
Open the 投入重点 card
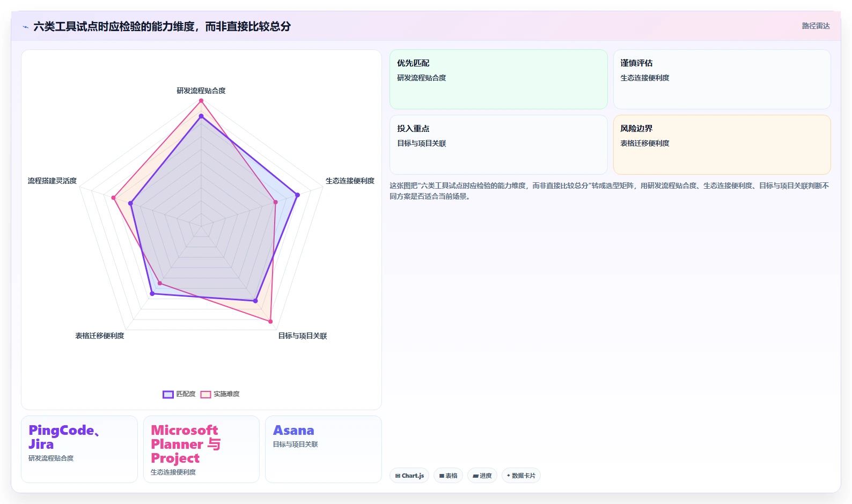498,145
